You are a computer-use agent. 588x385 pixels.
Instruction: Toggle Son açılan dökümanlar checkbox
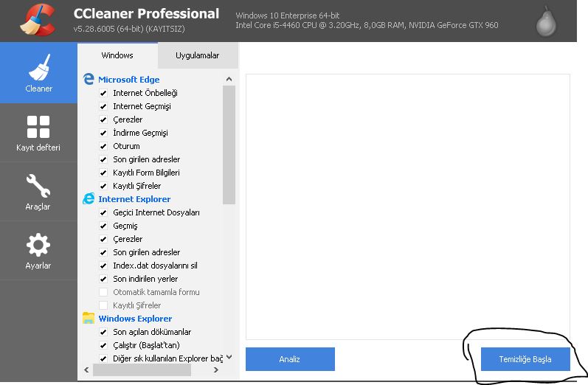click(x=103, y=332)
